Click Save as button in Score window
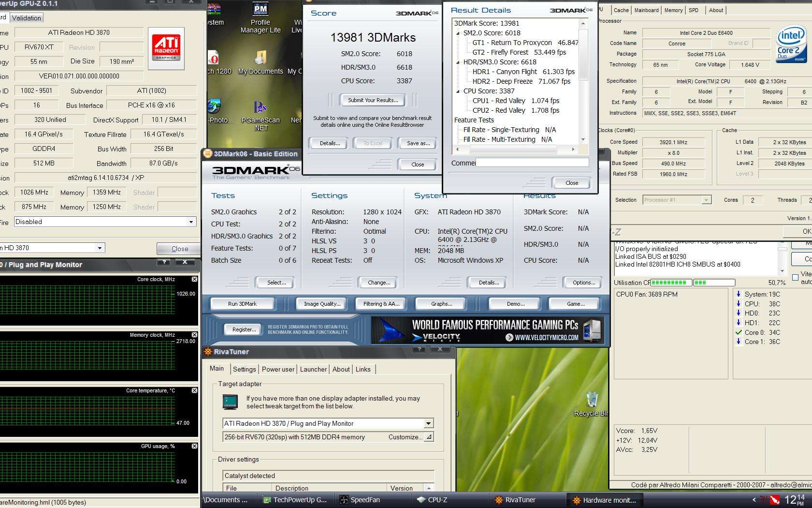Screen dimensions: 812x508 [x=418, y=143]
